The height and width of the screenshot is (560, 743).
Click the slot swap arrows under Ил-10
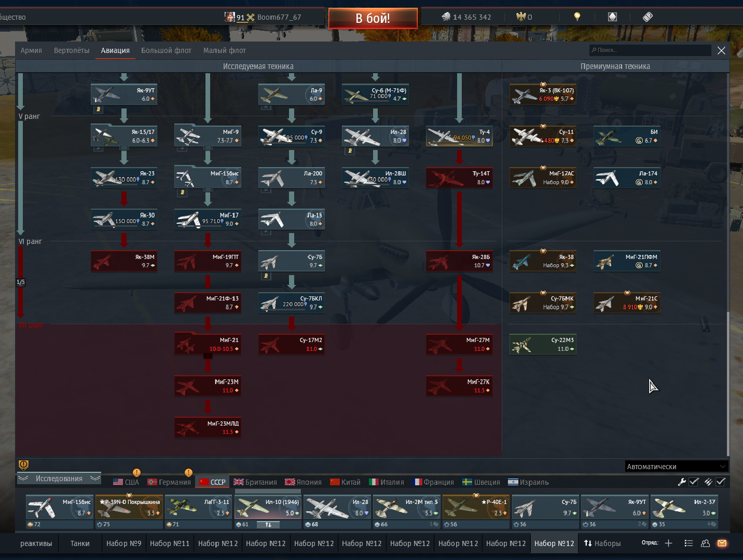[268, 525]
